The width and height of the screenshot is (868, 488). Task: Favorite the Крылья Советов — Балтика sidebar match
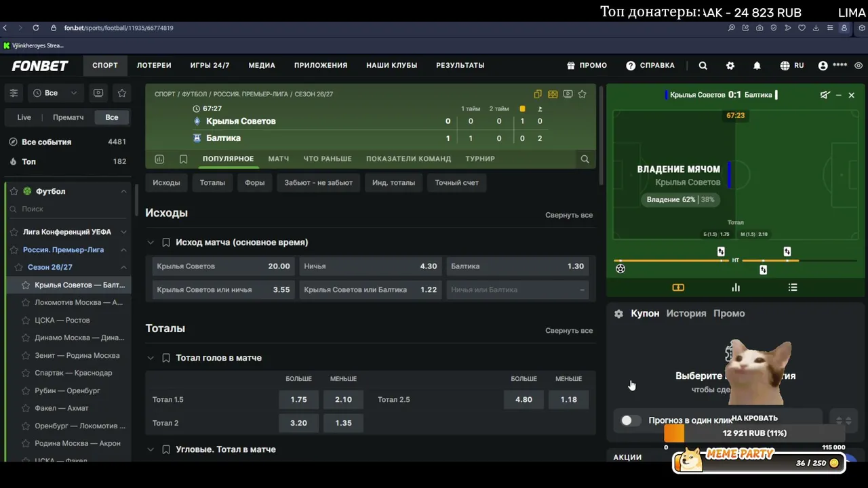(26, 285)
